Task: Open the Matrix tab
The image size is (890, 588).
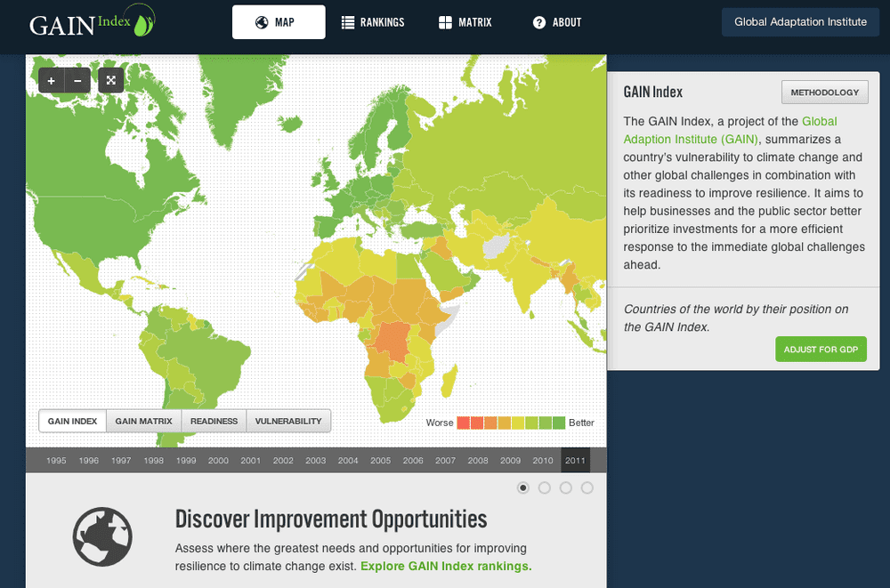Action: (x=465, y=22)
